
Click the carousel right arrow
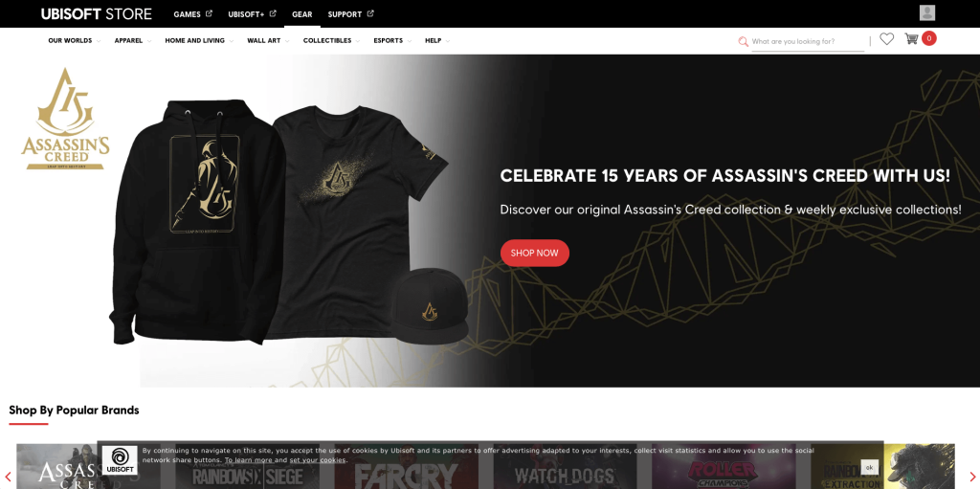(972, 478)
